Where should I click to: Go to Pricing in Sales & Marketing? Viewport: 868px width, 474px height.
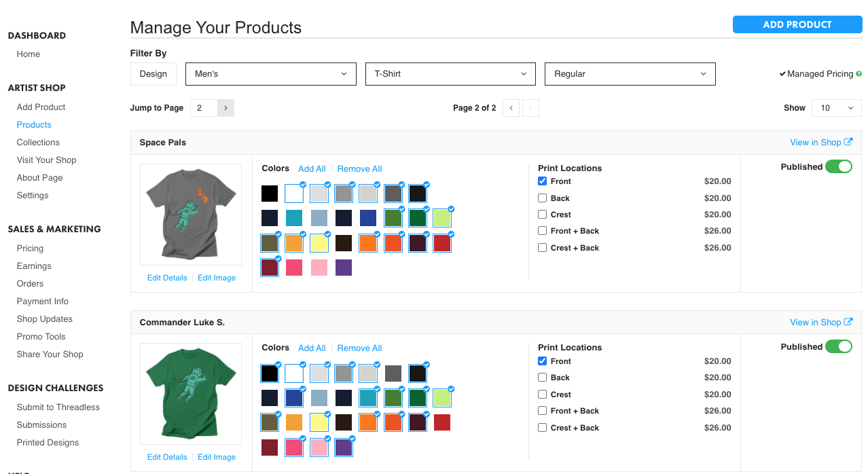tap(30, 249)
